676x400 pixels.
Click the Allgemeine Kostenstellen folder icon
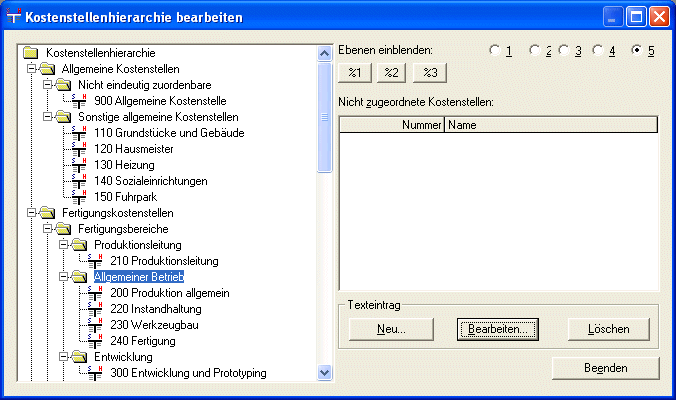tap(47, 69)
